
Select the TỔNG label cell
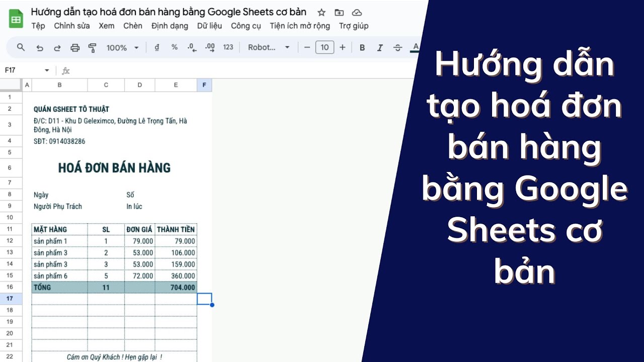coord(59,287)
